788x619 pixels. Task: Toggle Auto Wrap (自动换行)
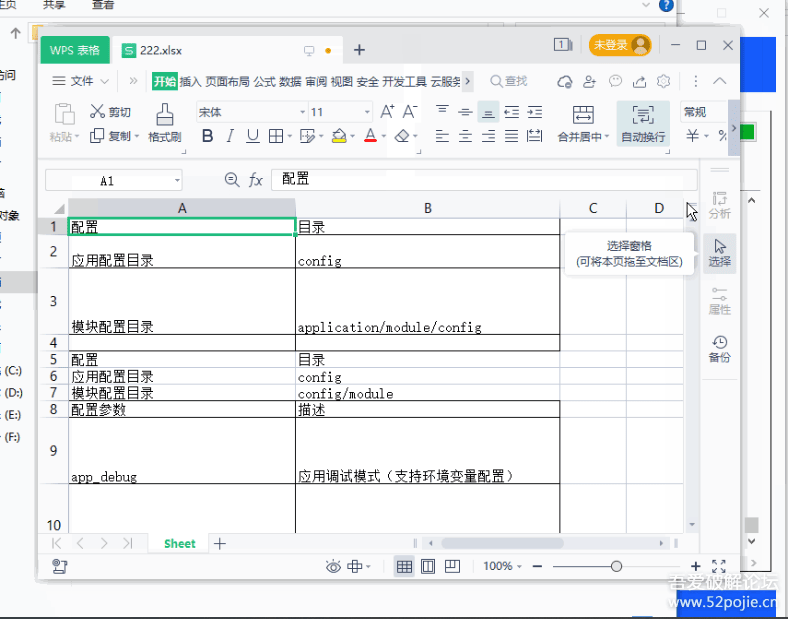coord(643,124)
